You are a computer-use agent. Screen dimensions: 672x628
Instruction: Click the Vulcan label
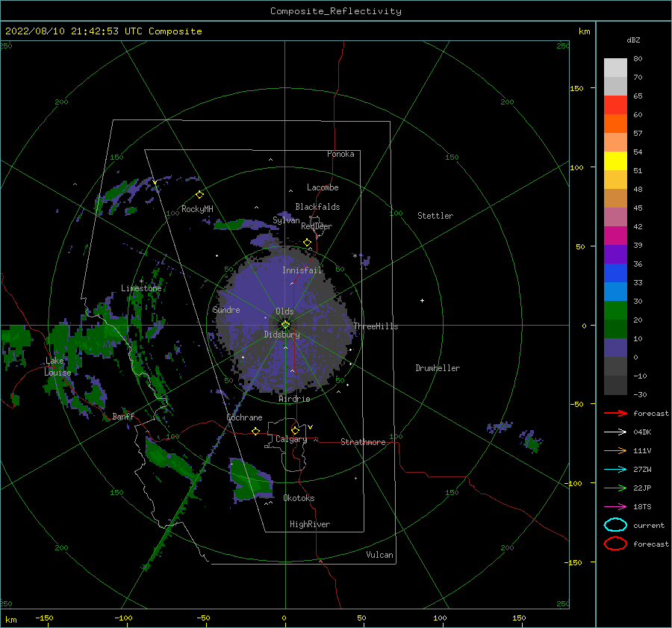(380, 555)
